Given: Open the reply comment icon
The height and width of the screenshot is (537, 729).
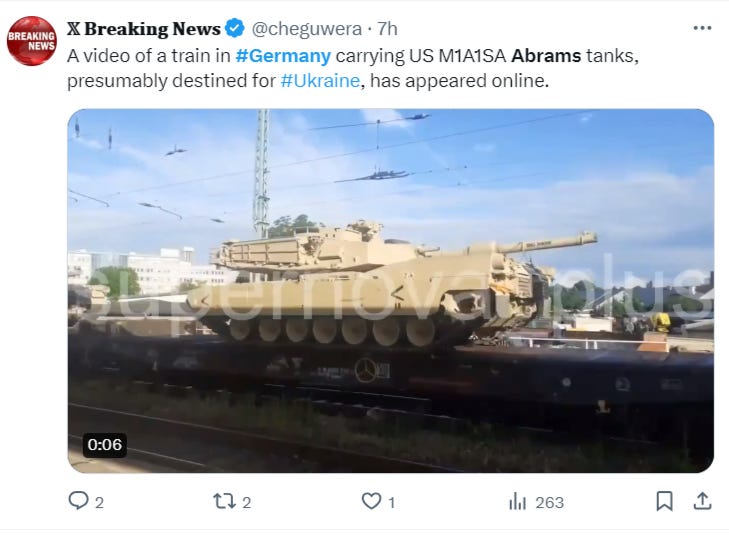Looking at the screenshot, I should click(x=78, y=501).
